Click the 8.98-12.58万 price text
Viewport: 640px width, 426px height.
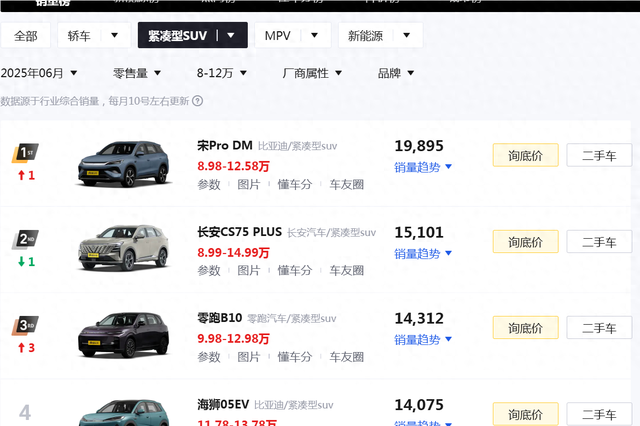click(x=233, y=166)
